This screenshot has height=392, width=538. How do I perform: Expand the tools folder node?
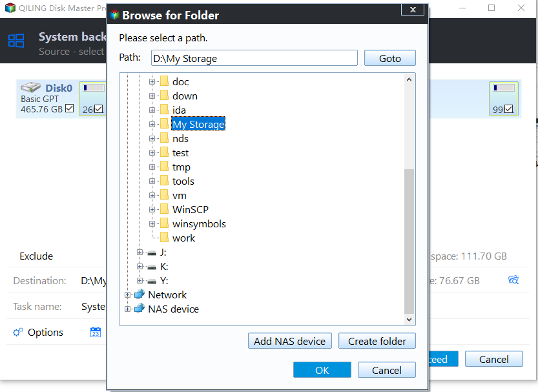tap(152, 181)
